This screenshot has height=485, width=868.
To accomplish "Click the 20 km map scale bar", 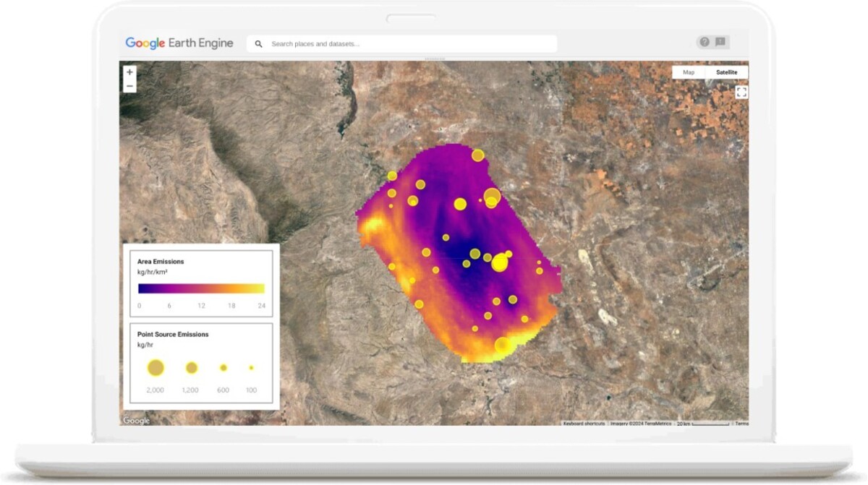I will (702, 423).
